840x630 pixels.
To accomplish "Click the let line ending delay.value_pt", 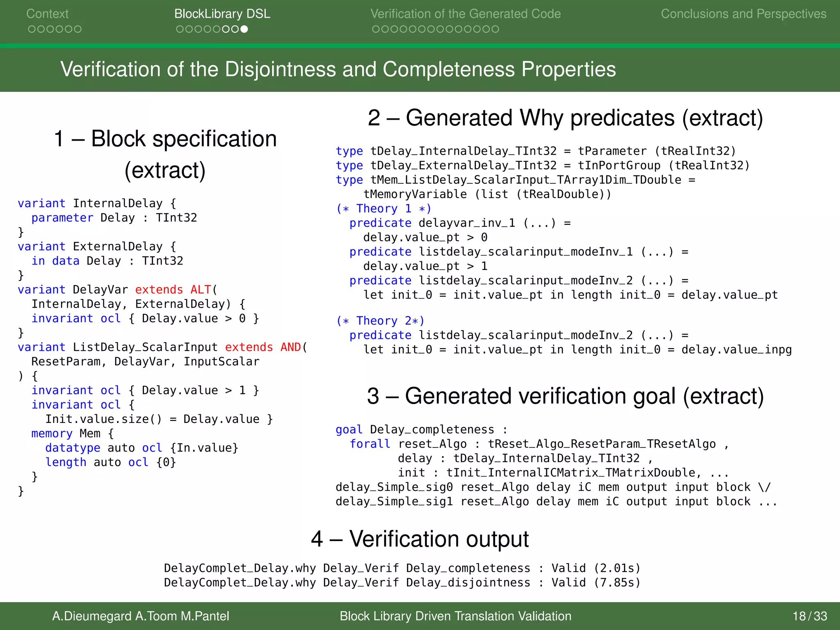I will tap(571, 294).
